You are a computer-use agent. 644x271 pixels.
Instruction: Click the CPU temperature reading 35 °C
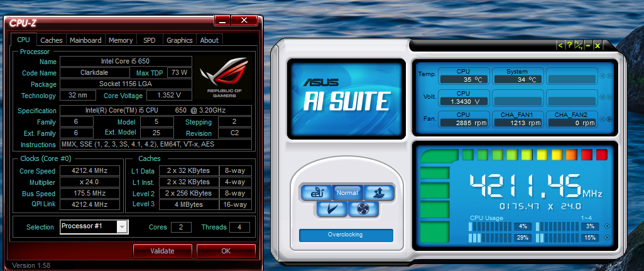(463, 80)
